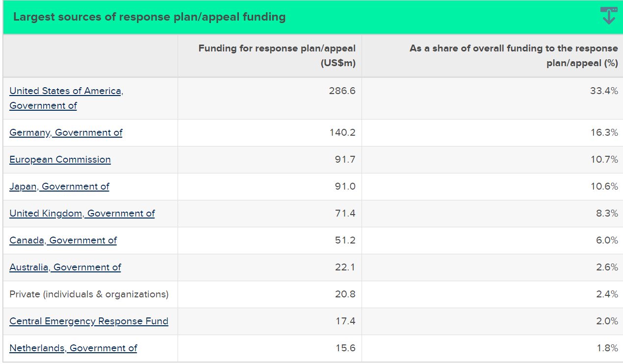
Task: Click the share of overall funding column header
Action: 514,56
